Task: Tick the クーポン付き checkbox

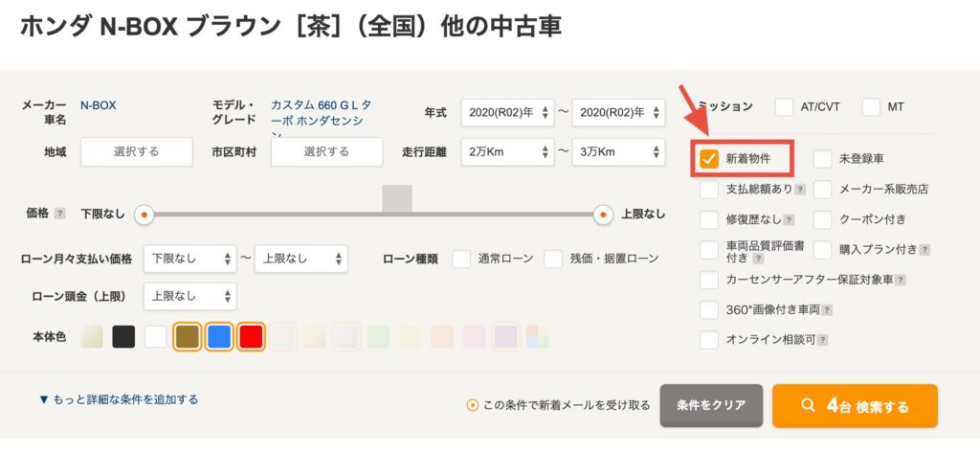Action: [822, 219]
